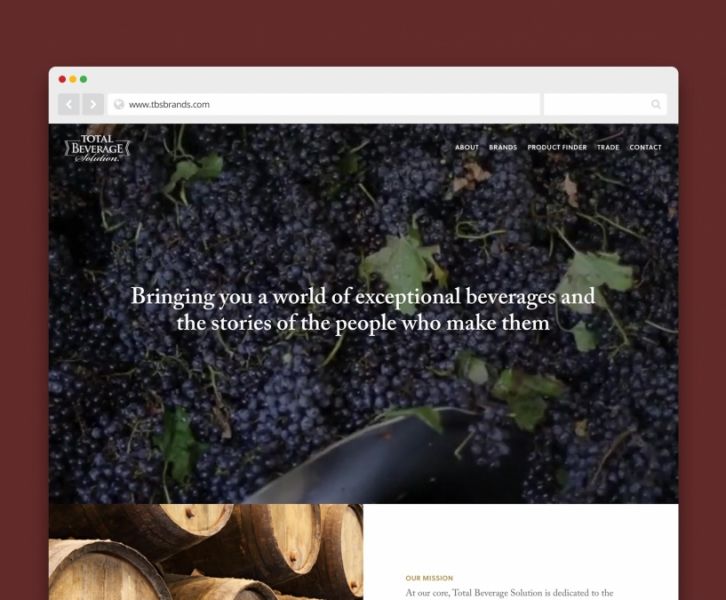
Task: Open the Brands menu item
Action: point(503,147)
